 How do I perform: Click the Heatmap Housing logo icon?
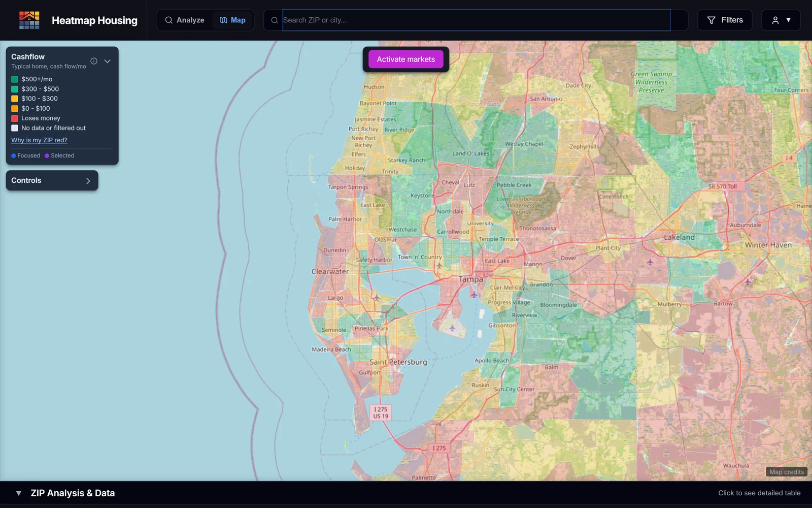coord(29,20)
